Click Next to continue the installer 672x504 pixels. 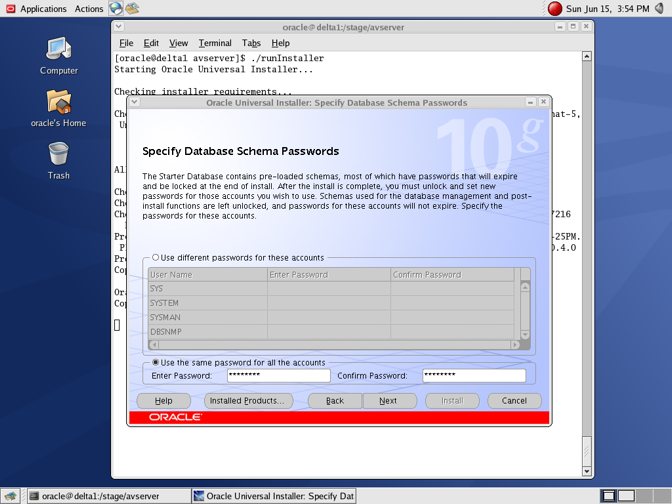[389, 401]
